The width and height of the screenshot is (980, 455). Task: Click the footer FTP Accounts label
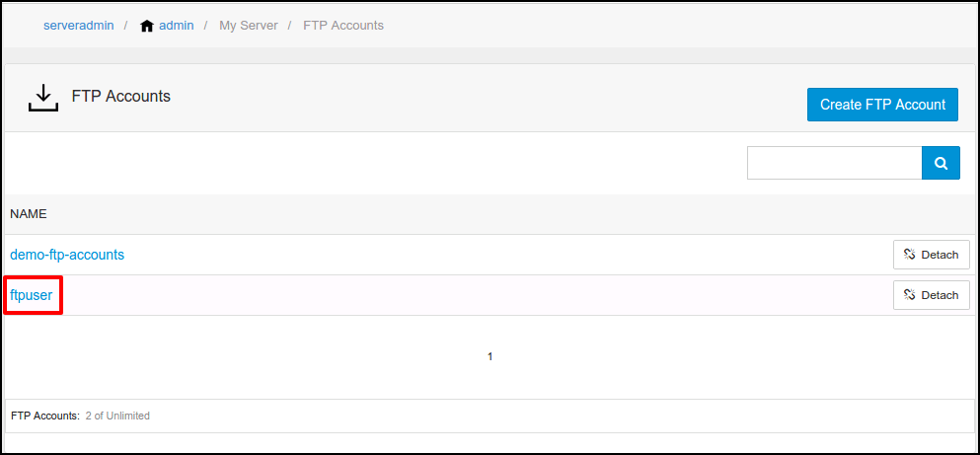[44, 417]
